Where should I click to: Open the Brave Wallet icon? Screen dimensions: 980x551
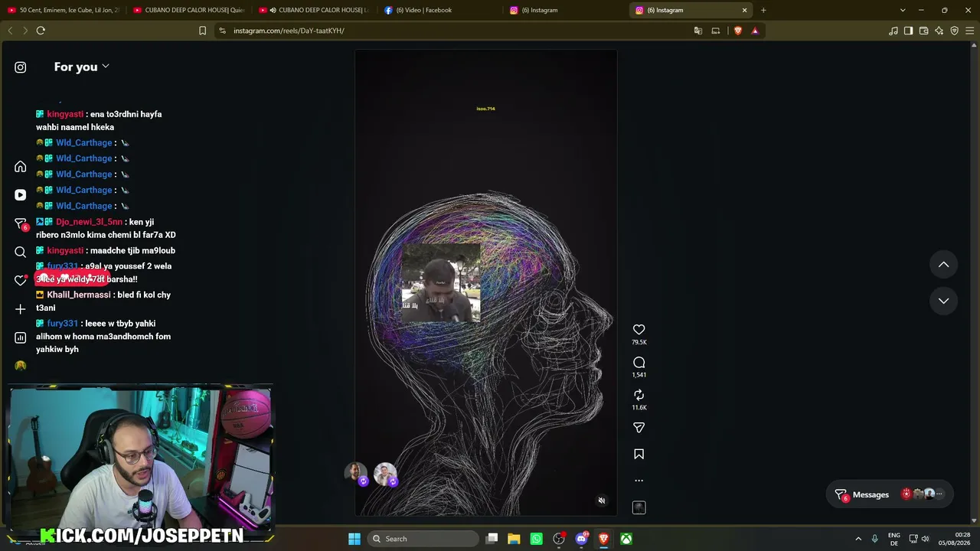pyautogui.click(x=924, y=31)
